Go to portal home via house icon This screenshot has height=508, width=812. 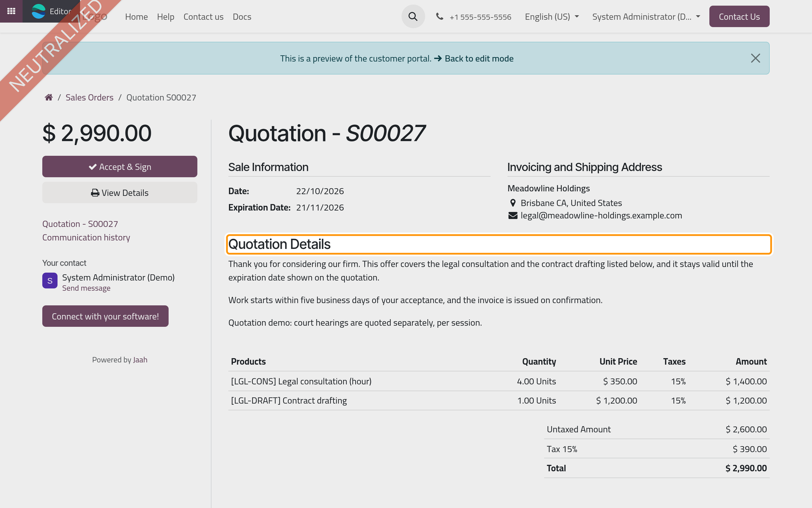point(49,97)
